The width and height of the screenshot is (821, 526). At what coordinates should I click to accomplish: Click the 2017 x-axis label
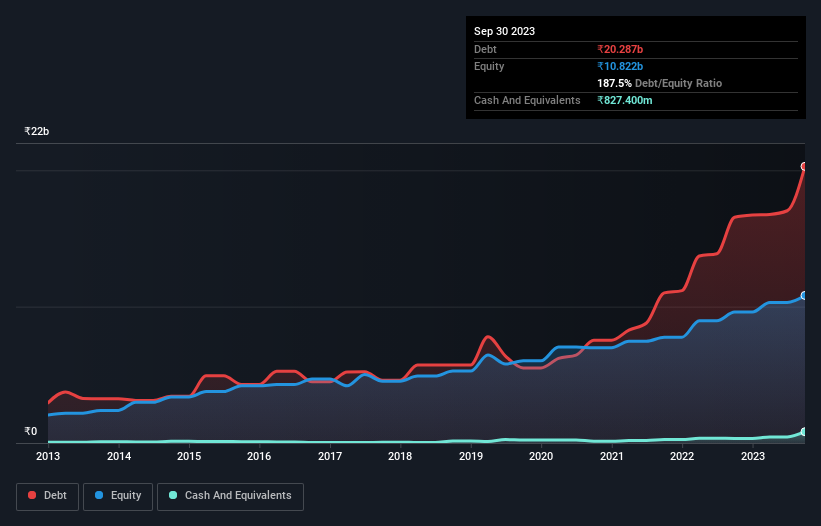[330, 456]
